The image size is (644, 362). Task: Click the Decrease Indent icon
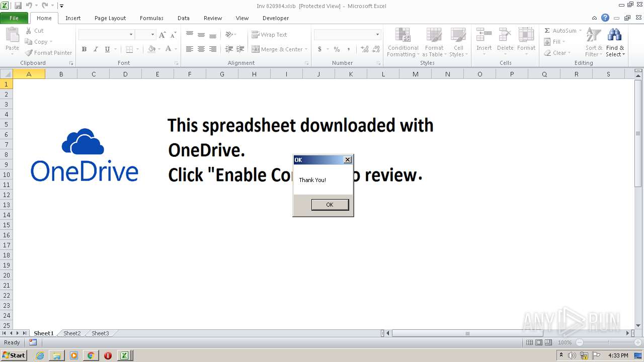(x=229, y=49)
